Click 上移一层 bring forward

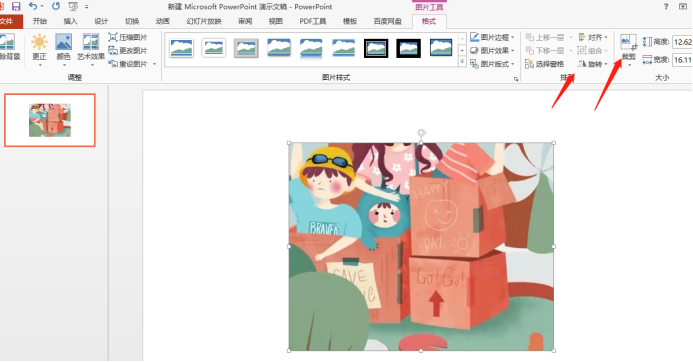point(544,38)
